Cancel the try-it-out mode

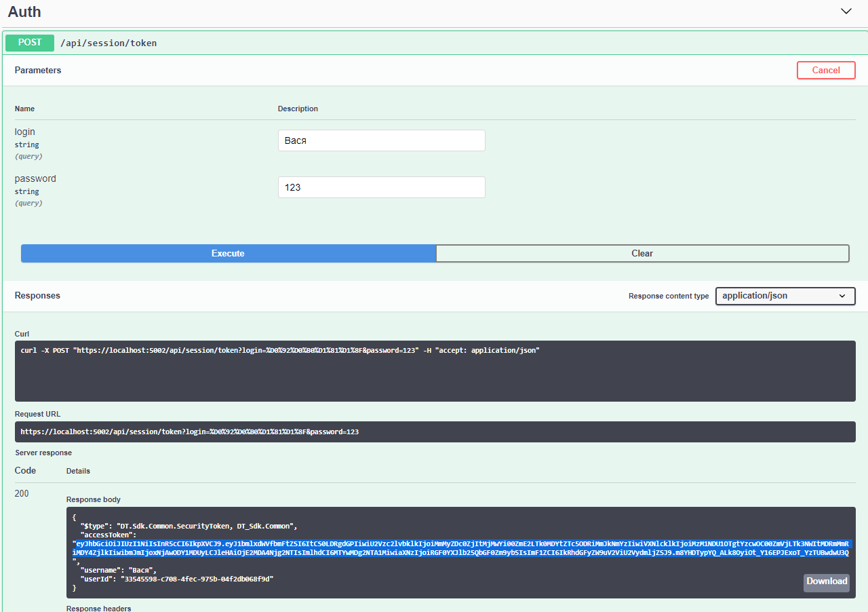825,71
